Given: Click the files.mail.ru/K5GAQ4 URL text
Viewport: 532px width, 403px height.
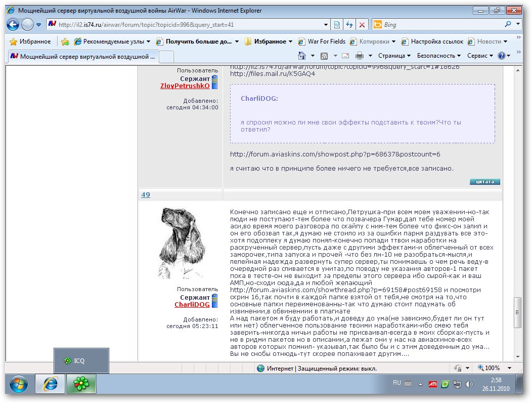Looking at the screenshot, I should click(x=273, y=74).
